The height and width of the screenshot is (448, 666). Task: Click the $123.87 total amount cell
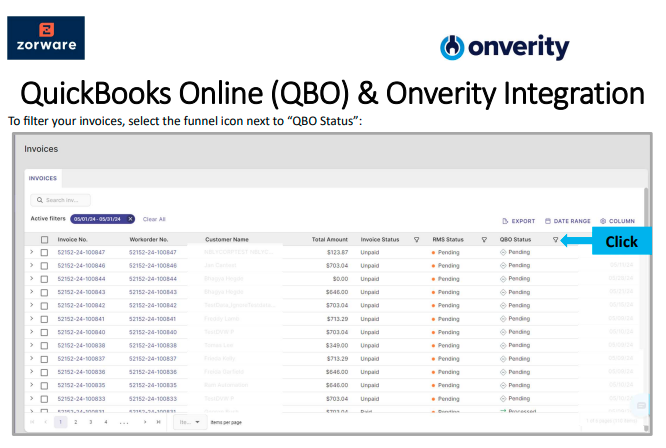pyautogui.click(x=337, y=253)
